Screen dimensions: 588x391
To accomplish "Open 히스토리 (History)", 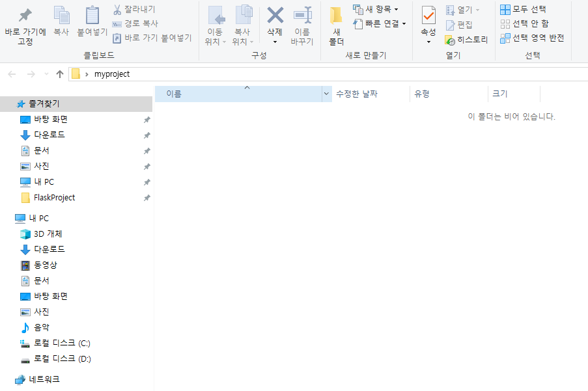I will pos(466,39).
